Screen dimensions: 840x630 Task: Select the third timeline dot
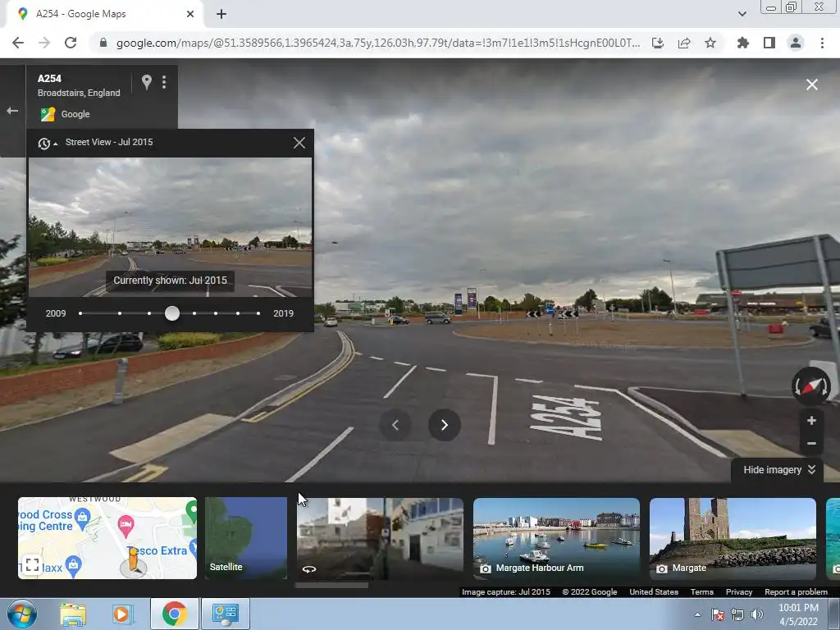pyautogui.click(x=149, y=313)
